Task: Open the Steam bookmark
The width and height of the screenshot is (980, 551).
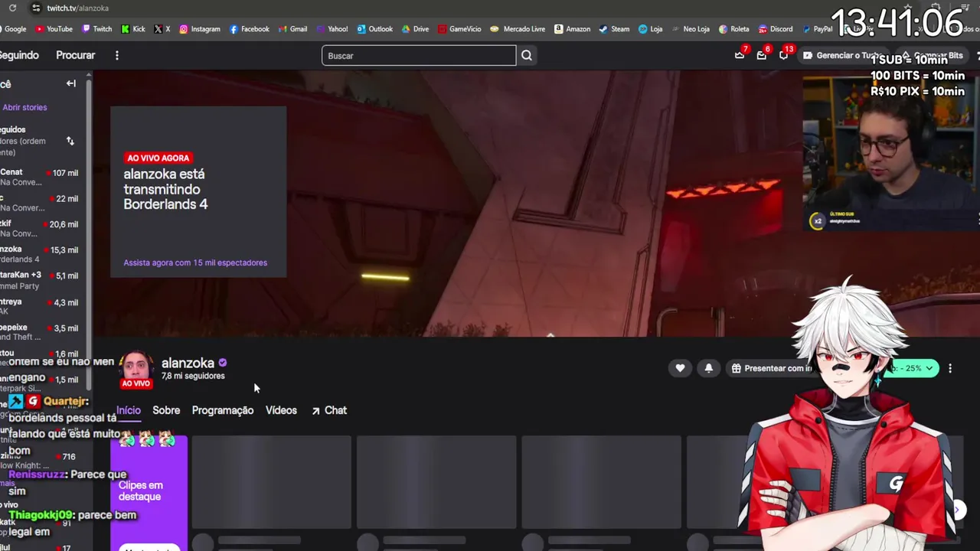Action: pos(614,29)
